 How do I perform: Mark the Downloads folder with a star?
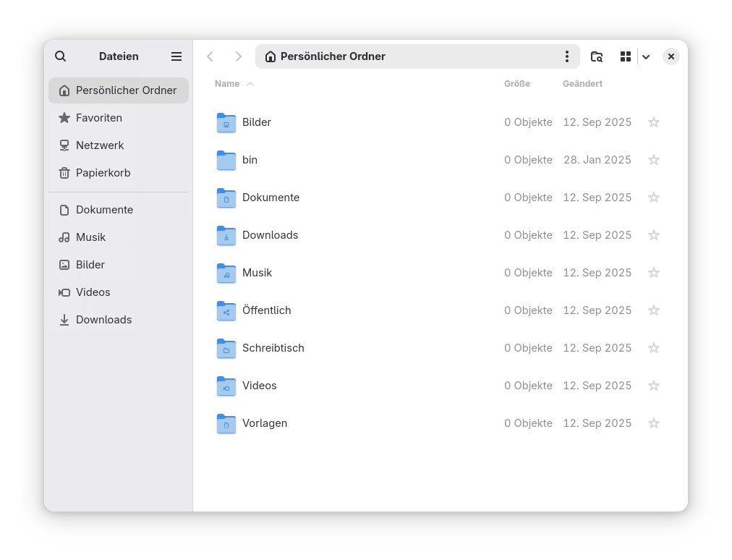(x=654, y=235)
